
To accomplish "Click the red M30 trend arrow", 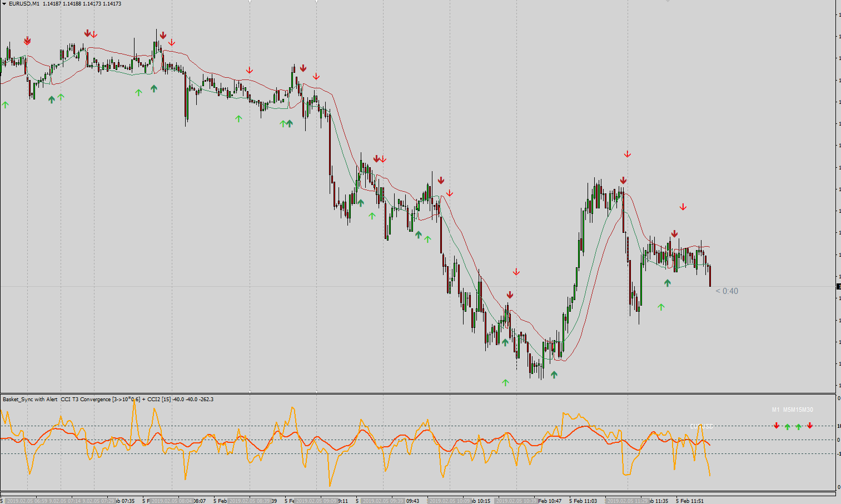I will [810, 426].
